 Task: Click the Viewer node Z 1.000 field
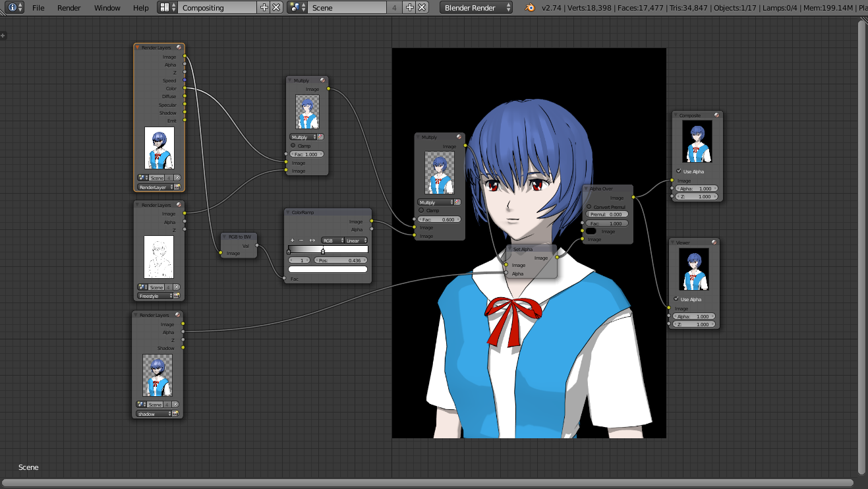(x=695, y=324)
